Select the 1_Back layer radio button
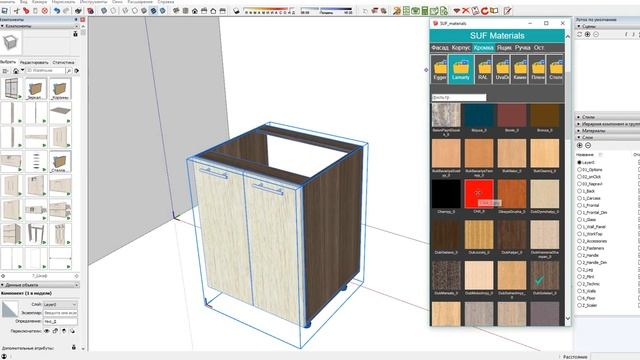This screenshot has width=640, height=360. coord(579,191)
